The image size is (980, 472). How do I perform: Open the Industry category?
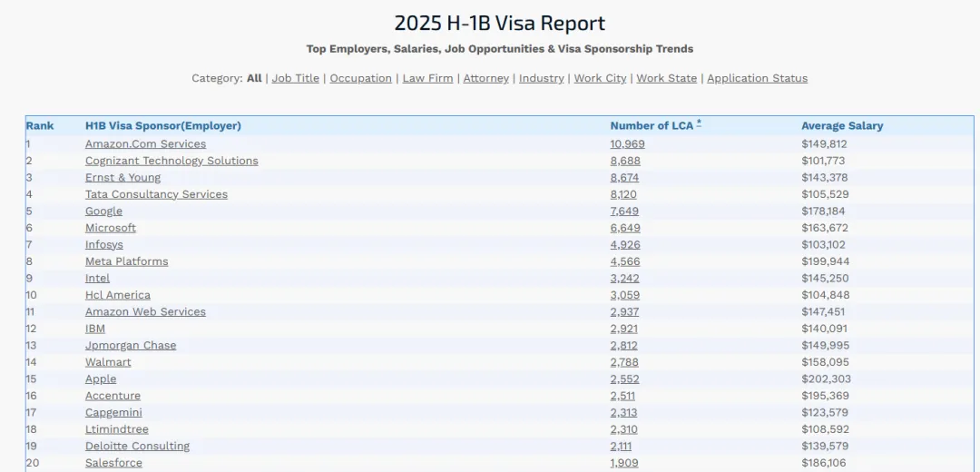click(x=541, y=78)
